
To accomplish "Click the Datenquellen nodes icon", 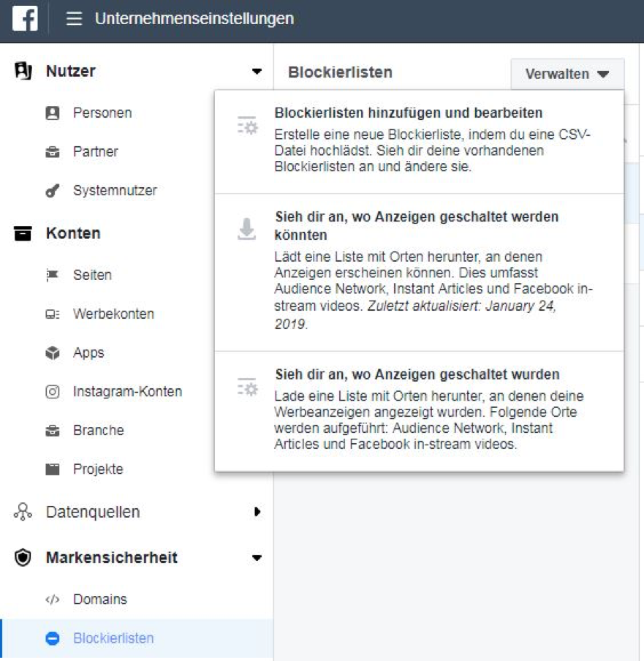I will point(23,512).
